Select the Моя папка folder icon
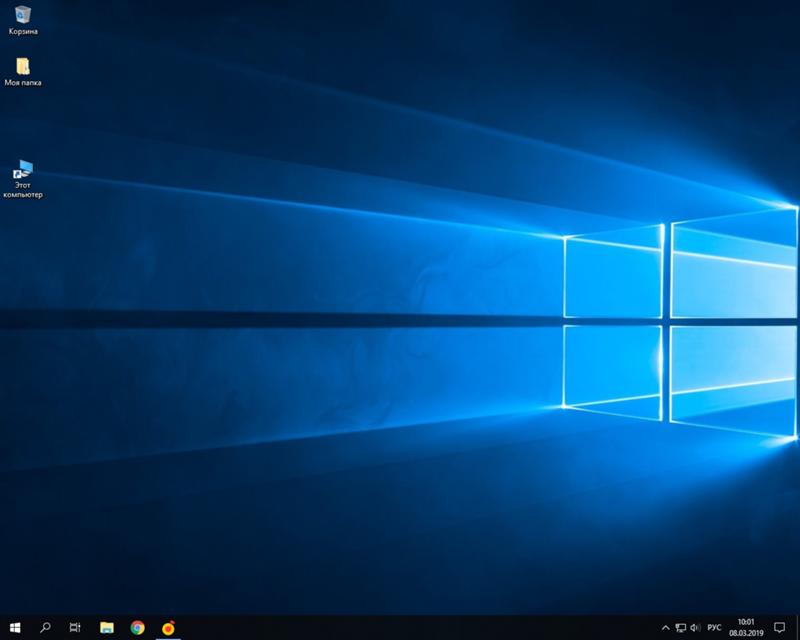This screenshot has height=640, width=800. tap(23, 71)
